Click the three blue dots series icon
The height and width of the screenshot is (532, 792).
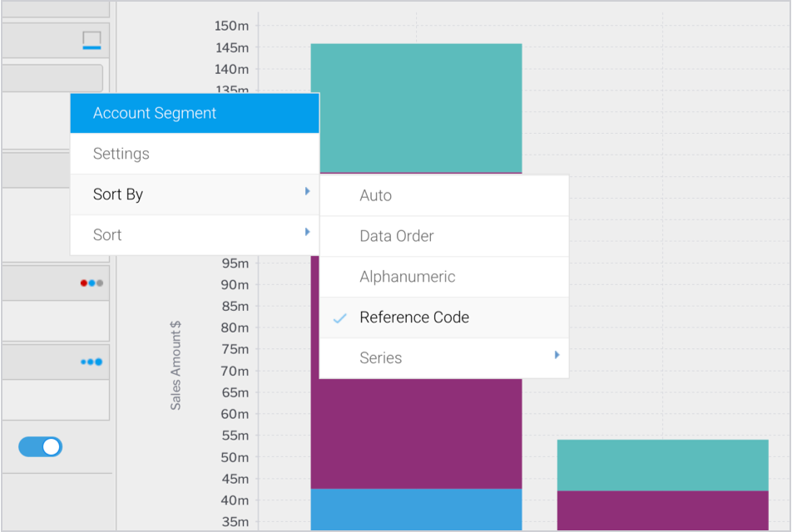(92, 362)
